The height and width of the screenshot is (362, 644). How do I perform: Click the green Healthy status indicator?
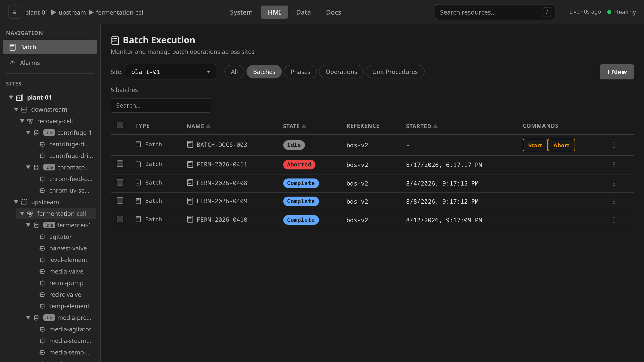point(609,12)
